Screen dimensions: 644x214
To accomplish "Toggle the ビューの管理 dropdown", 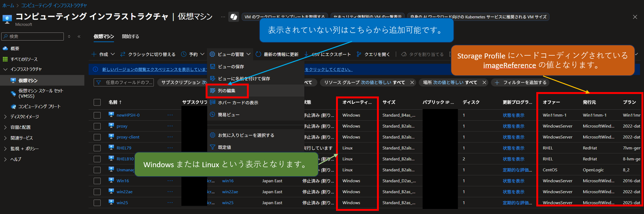I will click(x=230, y=54).
